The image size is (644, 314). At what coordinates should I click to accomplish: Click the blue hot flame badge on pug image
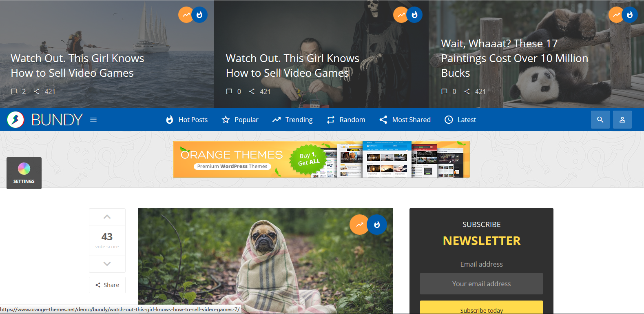point(377,225)
